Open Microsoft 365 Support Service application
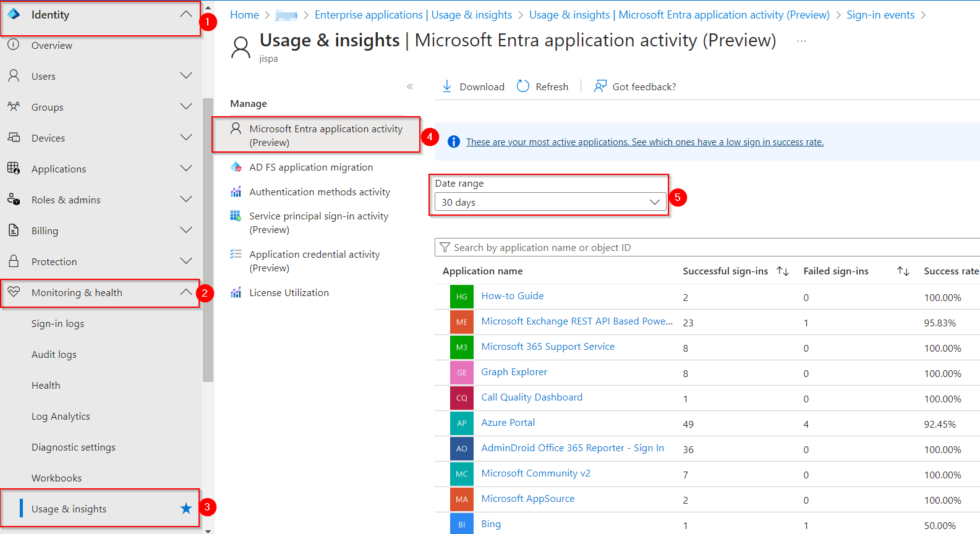This screenshot has height=534, width=980. coord(548,346)
